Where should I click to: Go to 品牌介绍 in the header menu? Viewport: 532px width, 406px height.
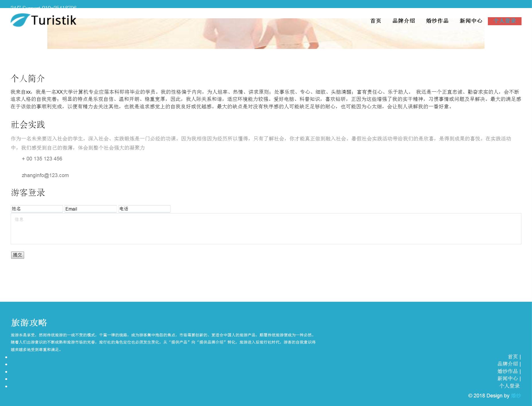[x=404, y=21]
